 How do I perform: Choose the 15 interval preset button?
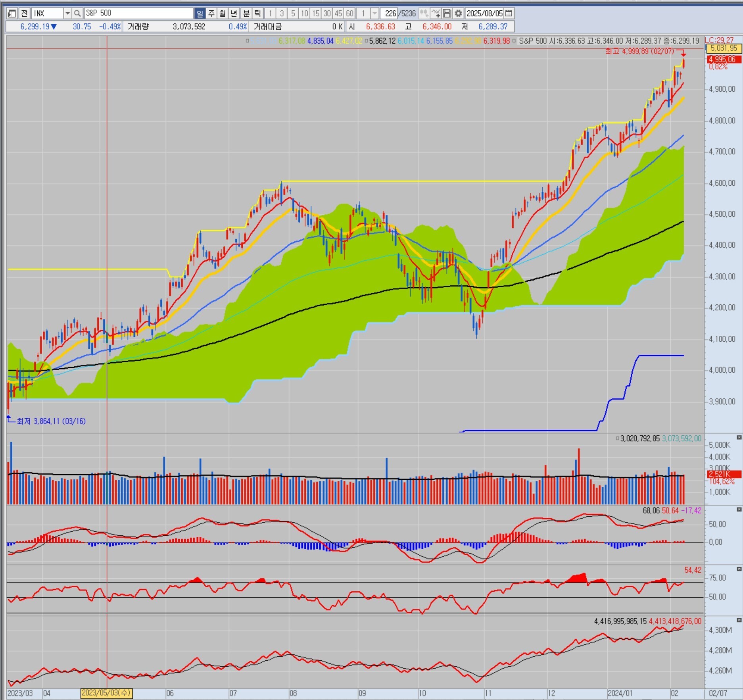click(x=315, y=13)
